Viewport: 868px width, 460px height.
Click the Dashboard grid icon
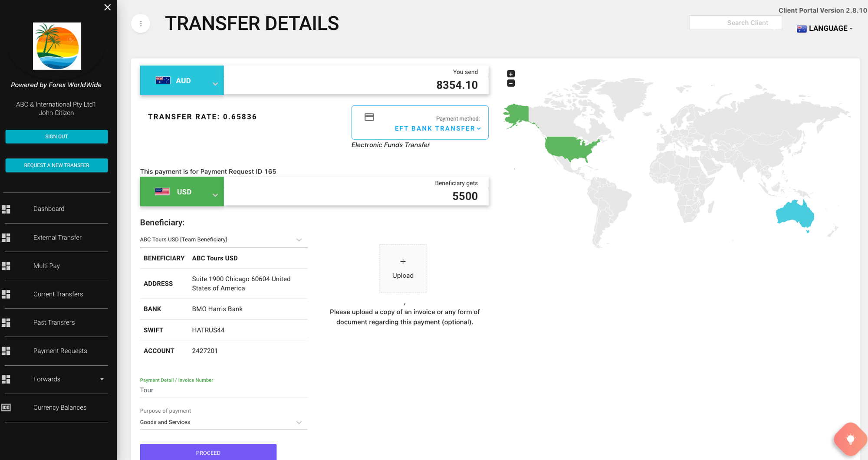point(6,209)
